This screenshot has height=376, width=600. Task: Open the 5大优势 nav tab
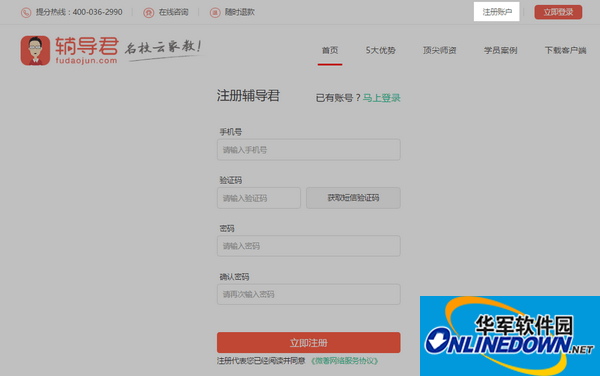pos(380,50)
